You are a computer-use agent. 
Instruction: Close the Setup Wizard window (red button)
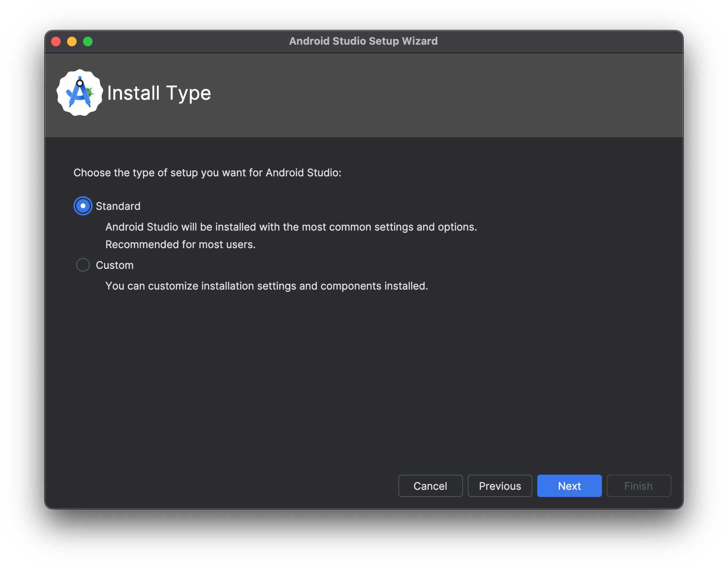click(56, 41)
